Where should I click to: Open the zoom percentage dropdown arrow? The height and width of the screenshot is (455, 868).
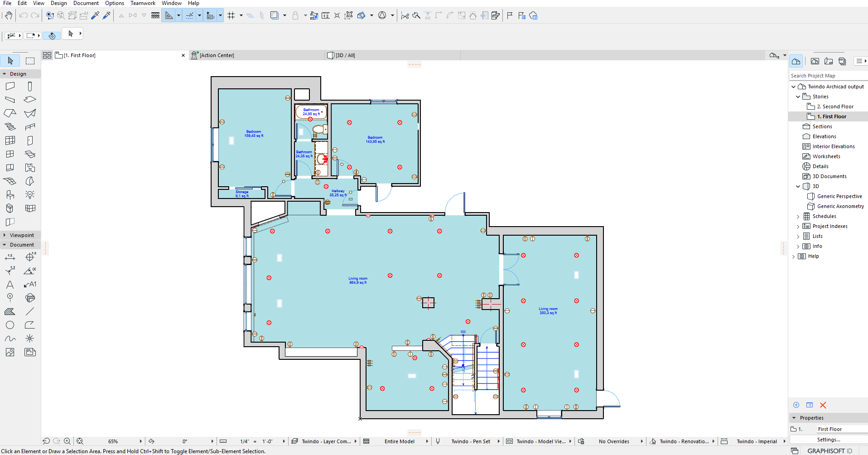(140, 441)
